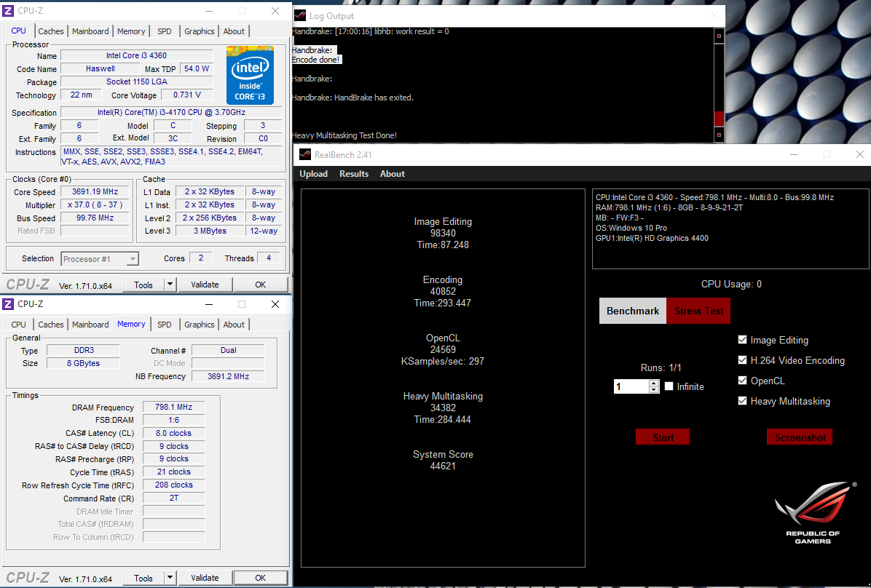Click the DRAM Frequency value 798.1 MHz
The image size is (871, 588).
tap(174, 407)
